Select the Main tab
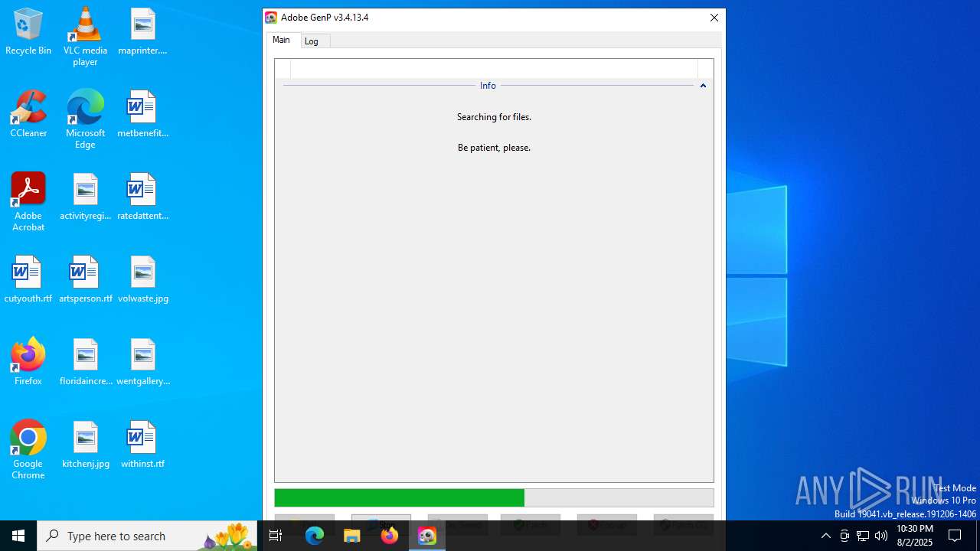The width and height of the screenshot is (980, 551). (282, 40)
